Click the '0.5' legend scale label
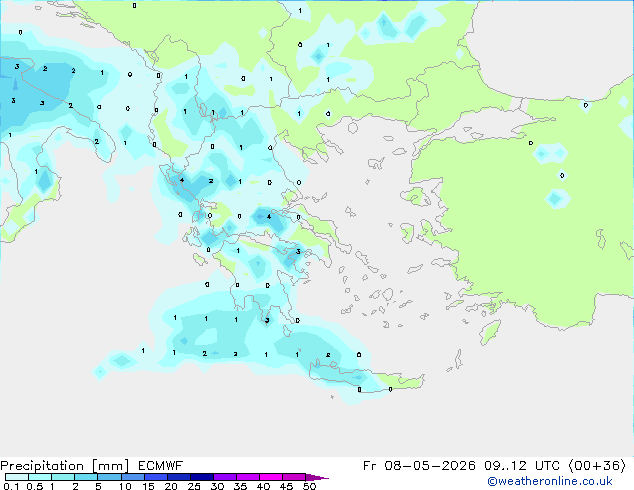634x490 pixels. click(x=35, y=486)
